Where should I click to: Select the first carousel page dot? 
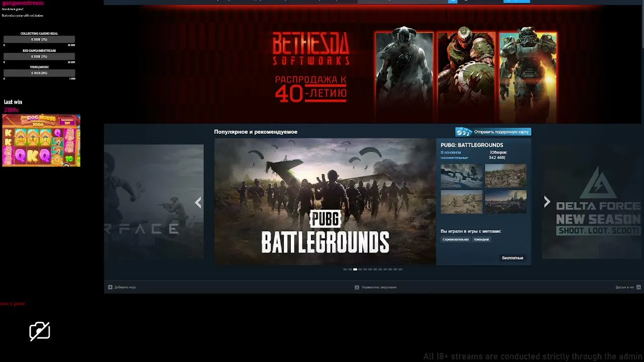click(x=345, y=269)
